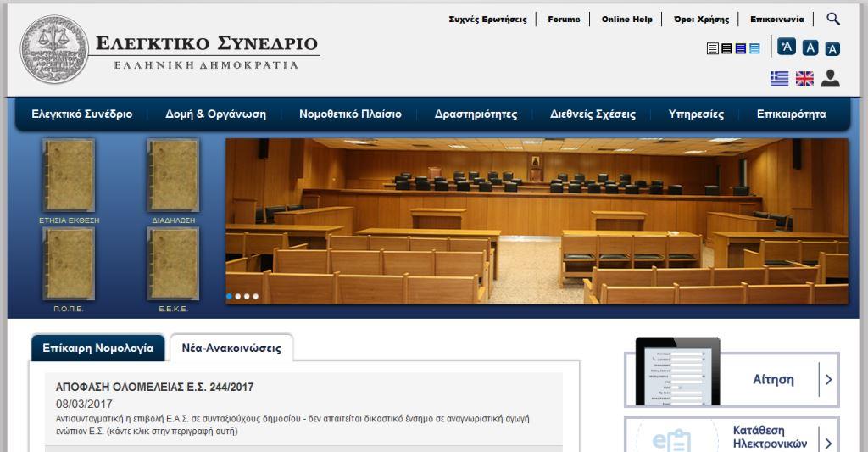Open the Π.Ο.Π.Ε. book icon
Viewport: 868px width, 452px height.
(69, 264)
